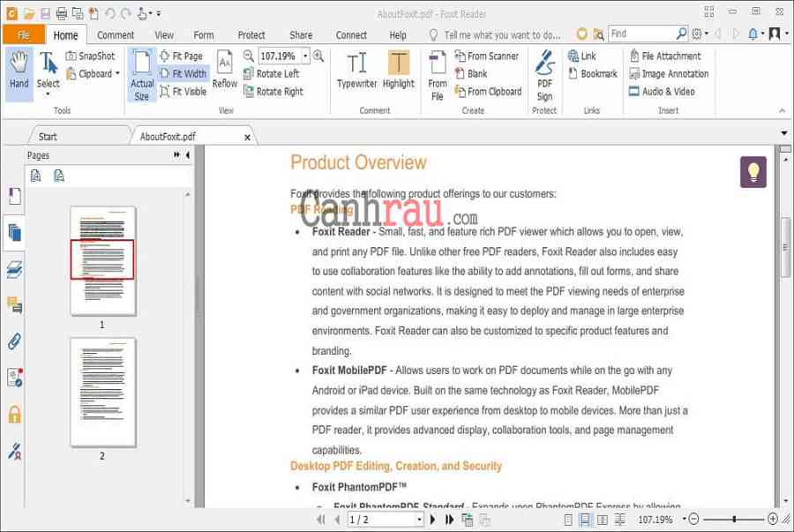Create a PDF From Scanner
The width and height of the screenshot is (794, 532).
click(487, 56)
